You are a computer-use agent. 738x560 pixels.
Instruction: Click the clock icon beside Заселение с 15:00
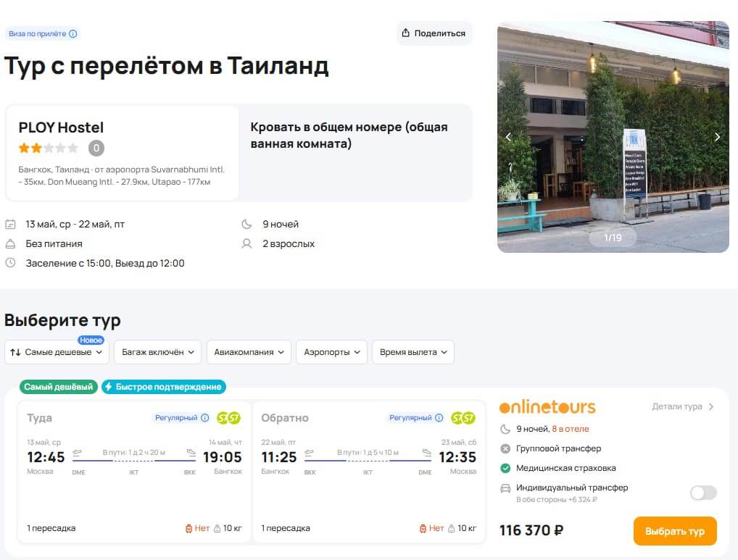pos(10,263)
